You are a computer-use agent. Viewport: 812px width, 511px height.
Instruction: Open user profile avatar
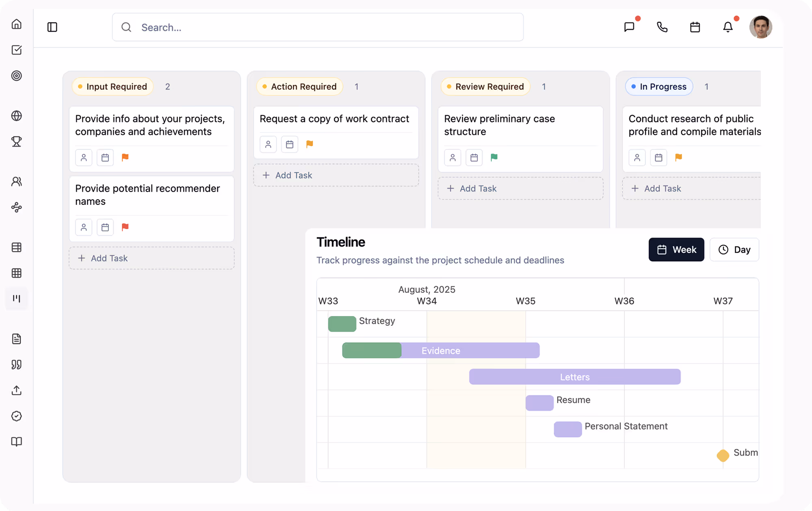pos(760,27)
